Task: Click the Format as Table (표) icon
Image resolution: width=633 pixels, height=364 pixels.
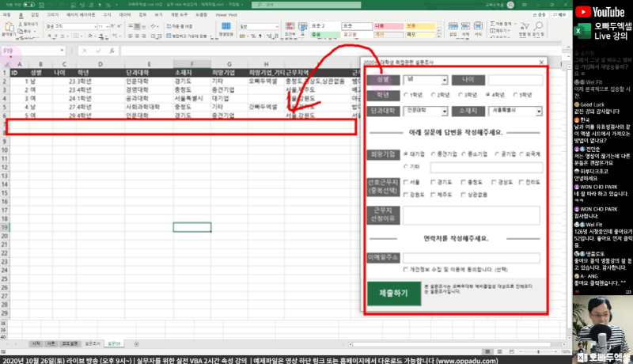Action: tap(303, 27)
